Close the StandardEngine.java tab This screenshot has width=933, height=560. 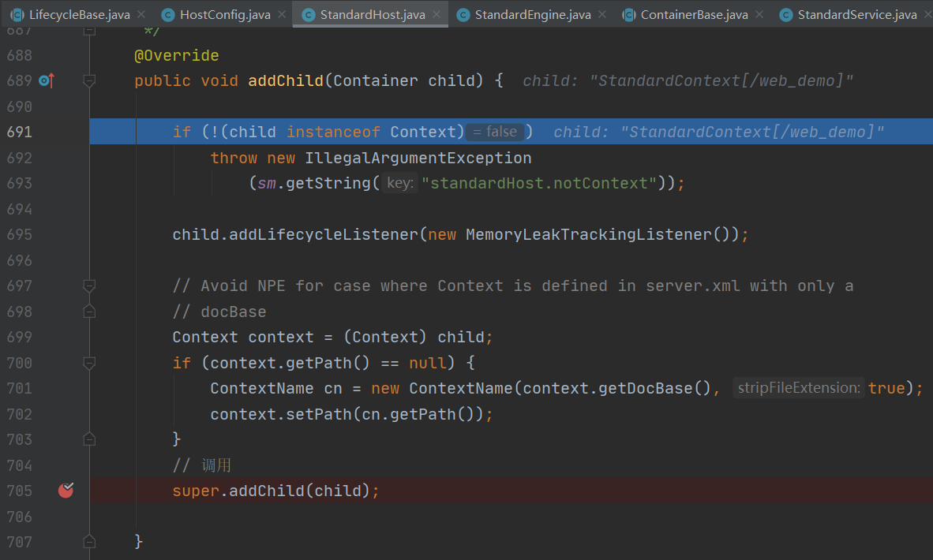click(x=602, y=14)
